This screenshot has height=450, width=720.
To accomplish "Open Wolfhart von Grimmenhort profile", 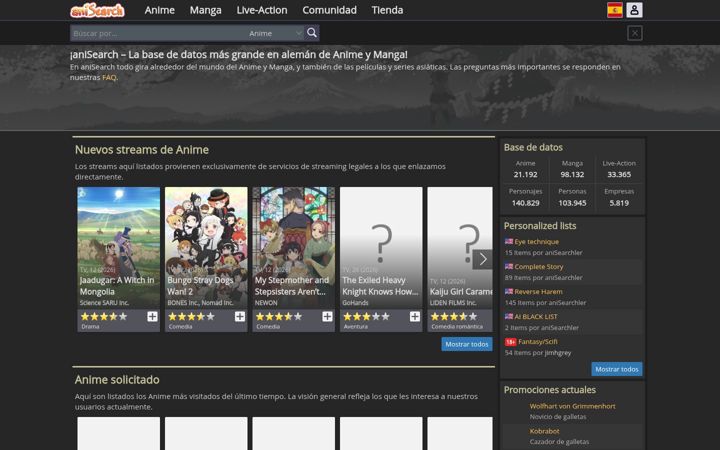I will coord(572,406).
